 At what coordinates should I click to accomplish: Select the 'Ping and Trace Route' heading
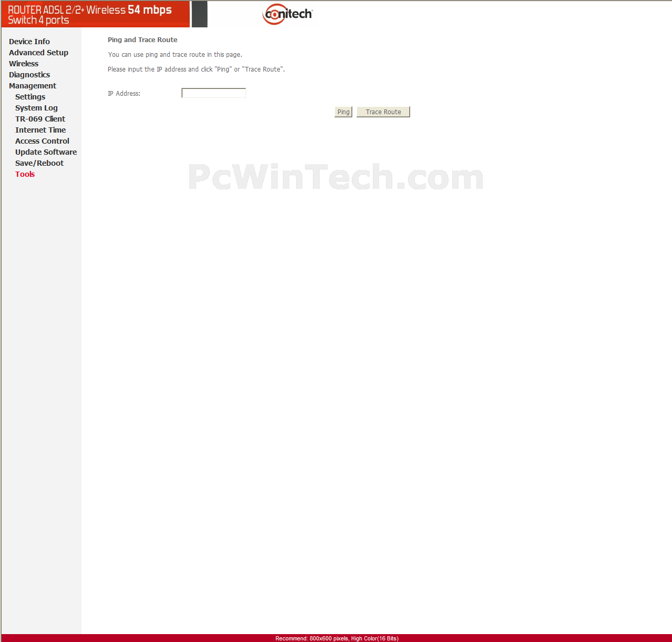142,40
